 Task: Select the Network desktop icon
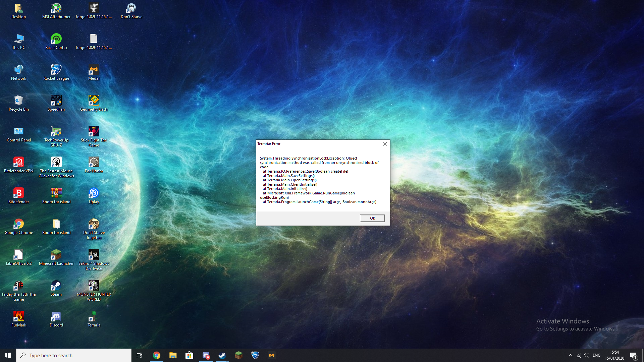pyautogui.click(x=19, y=73)
